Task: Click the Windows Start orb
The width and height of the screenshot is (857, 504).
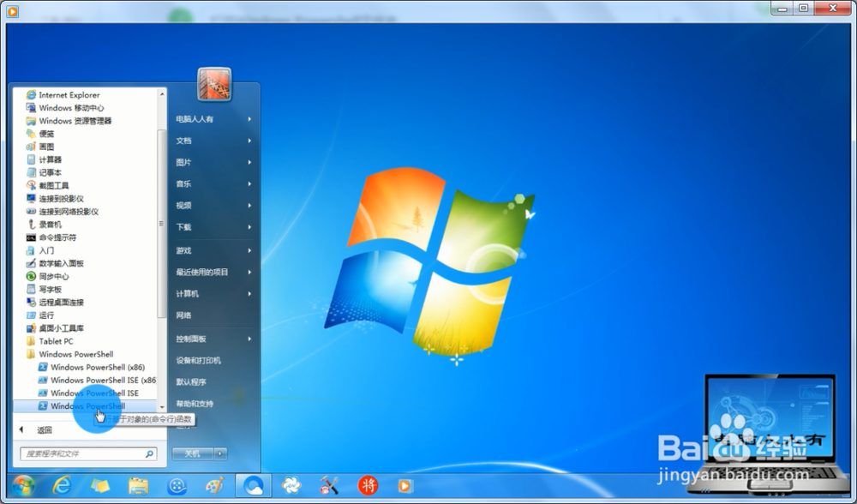Action: pyautogui.click(x=23, y=485)
